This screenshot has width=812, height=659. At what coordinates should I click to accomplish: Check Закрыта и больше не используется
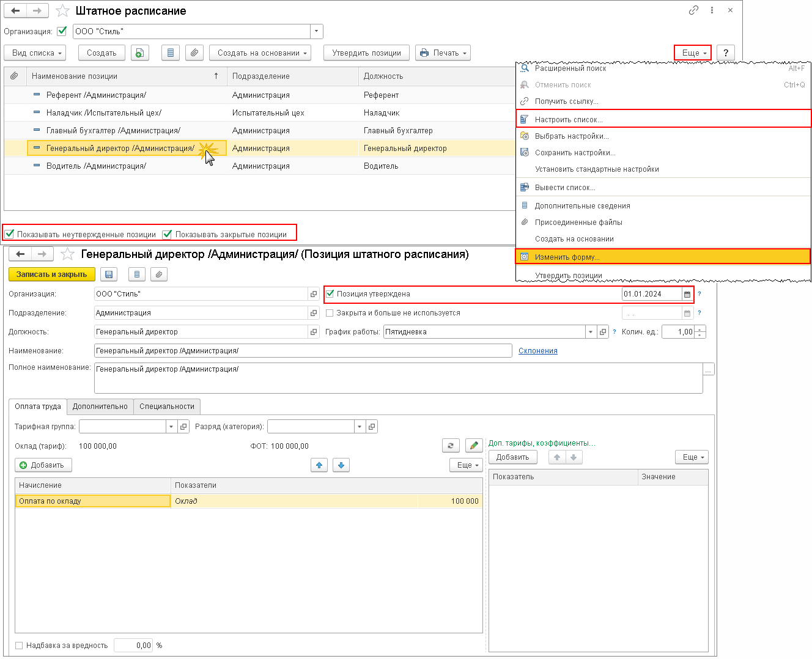click(x=330, y=313)
